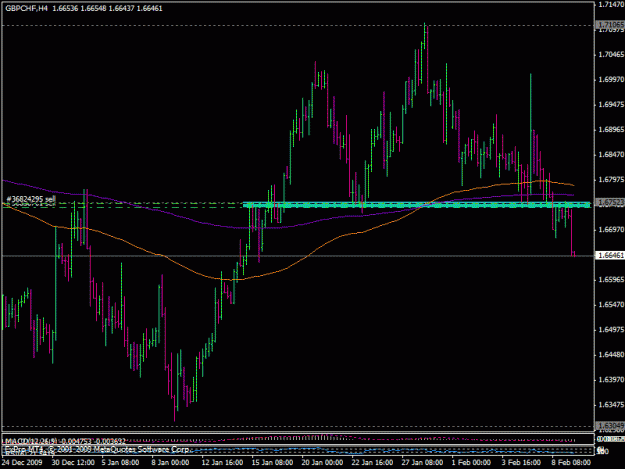Click the '5 Jan 08:00' time label

[x=120, y=462]
